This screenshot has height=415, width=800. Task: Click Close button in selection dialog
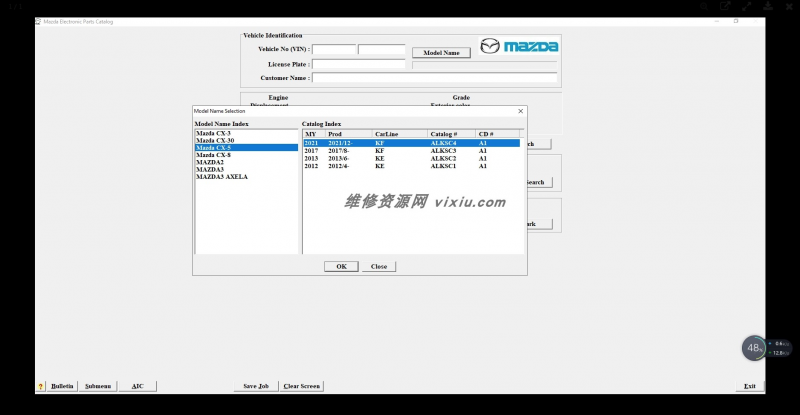379,266
